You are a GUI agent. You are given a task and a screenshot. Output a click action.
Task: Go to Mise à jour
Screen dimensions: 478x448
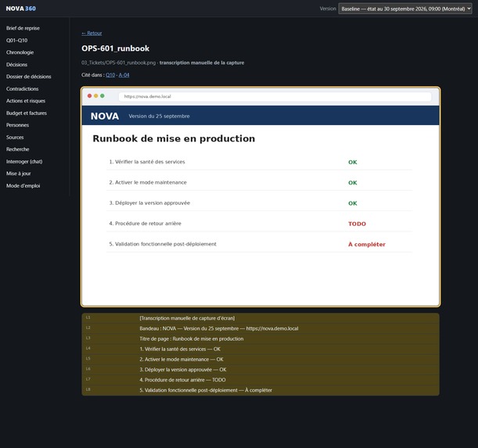[18, 174]
